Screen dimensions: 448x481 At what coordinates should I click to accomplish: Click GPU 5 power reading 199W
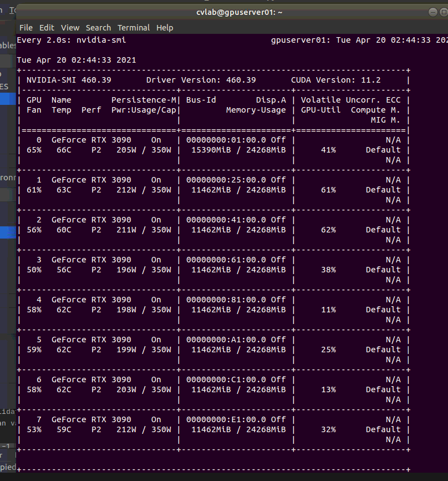(x=126, y=350)
